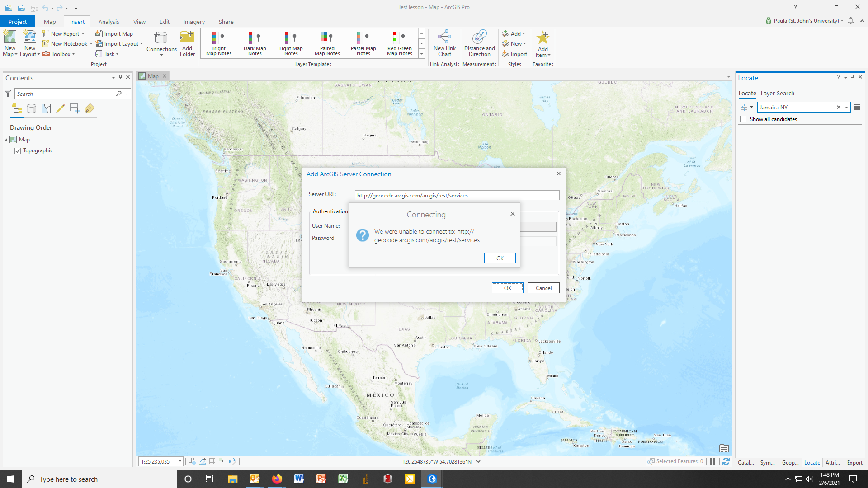Clear the Jamaica NY locate search text
The height and width of the screenshot is (488, 868).
point(839,107)
